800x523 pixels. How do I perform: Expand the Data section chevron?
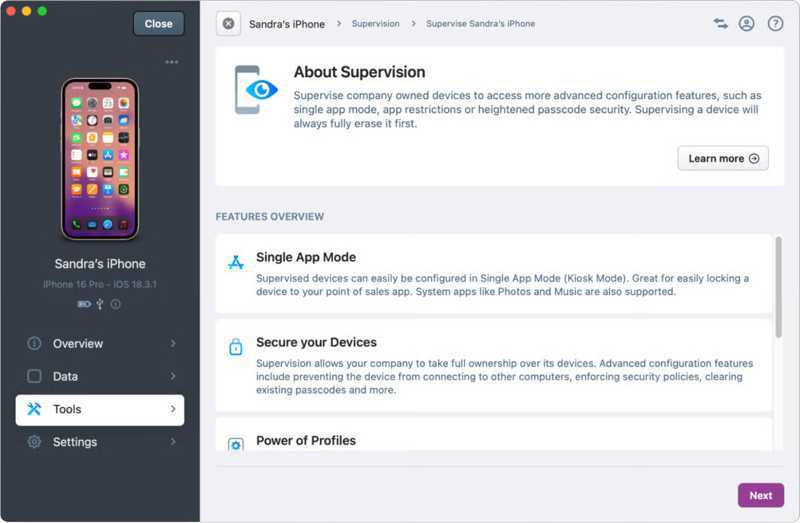click(173, 376)
